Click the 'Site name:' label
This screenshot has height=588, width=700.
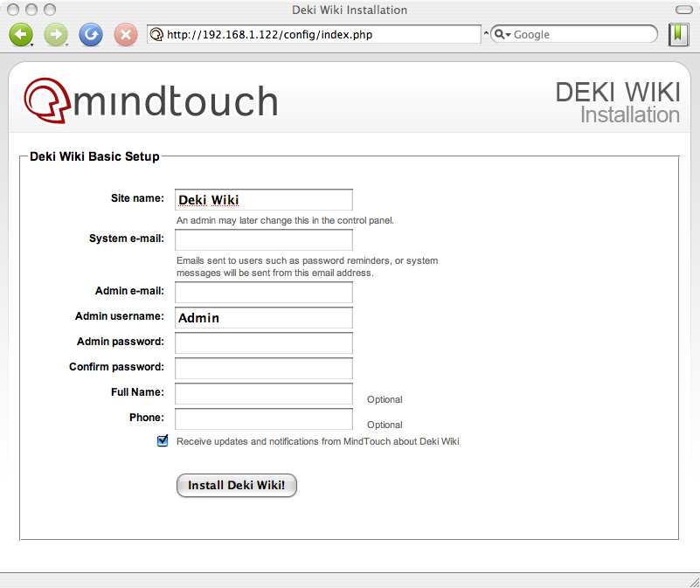click(x=137, y=198)
